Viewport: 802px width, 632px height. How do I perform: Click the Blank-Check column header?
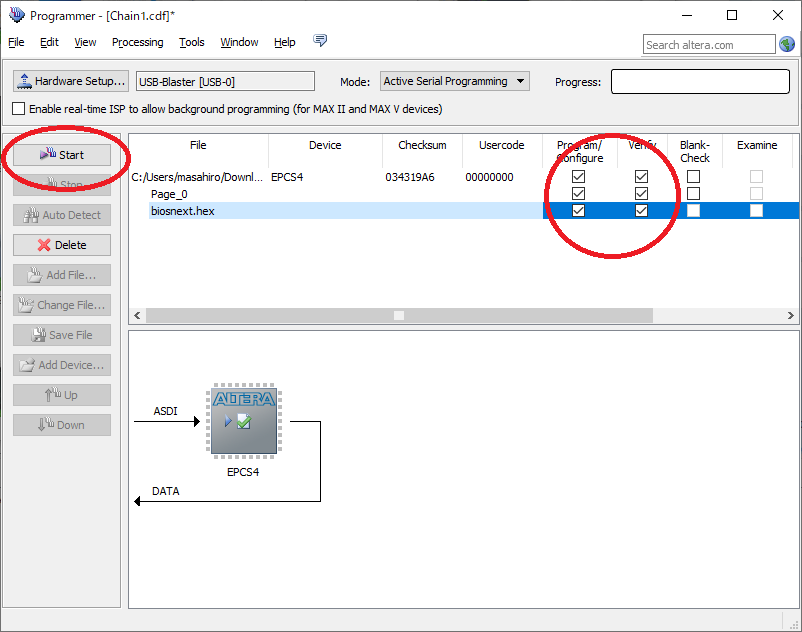pos(695,152)
